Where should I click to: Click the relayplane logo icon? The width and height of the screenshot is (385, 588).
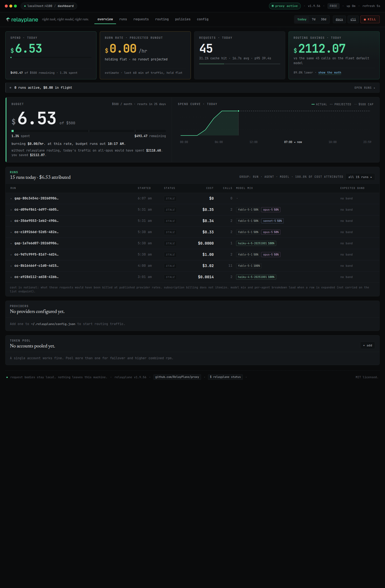(x=8, y=19)
